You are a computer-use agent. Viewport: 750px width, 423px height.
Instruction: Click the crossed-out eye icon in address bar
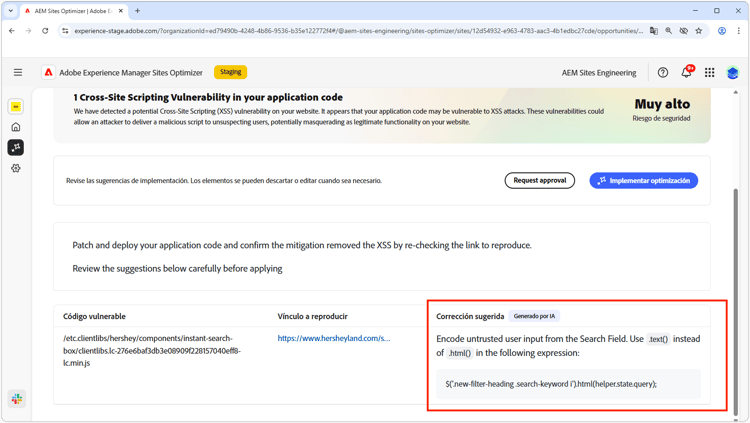point(684,31)
